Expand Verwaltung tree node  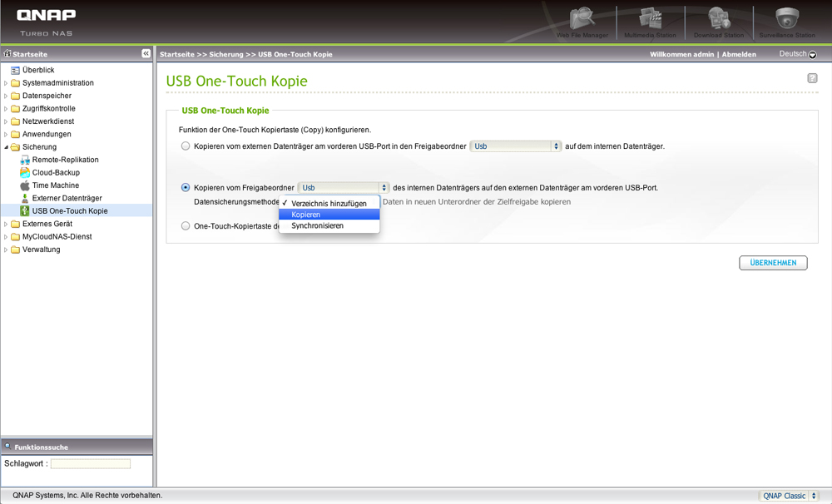(x=6, y=250)
